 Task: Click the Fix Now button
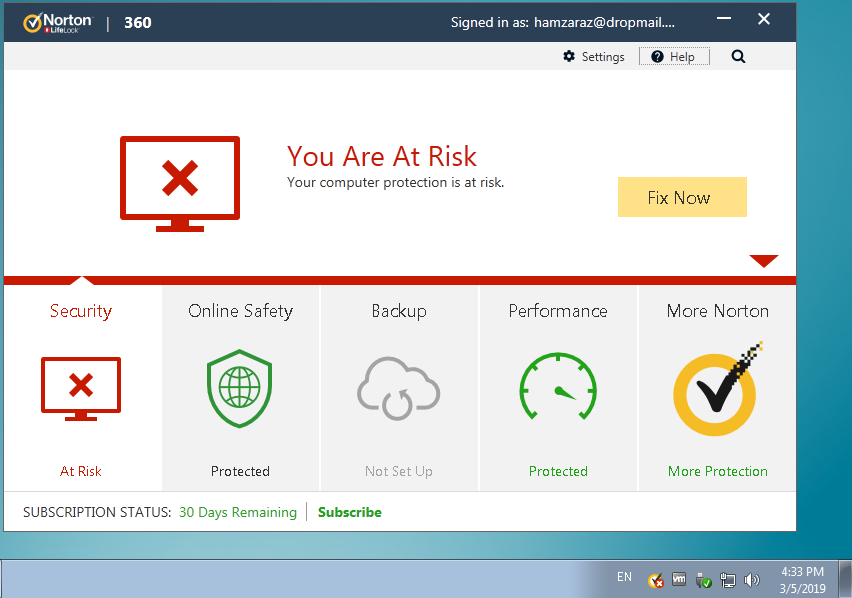(682, 197)
